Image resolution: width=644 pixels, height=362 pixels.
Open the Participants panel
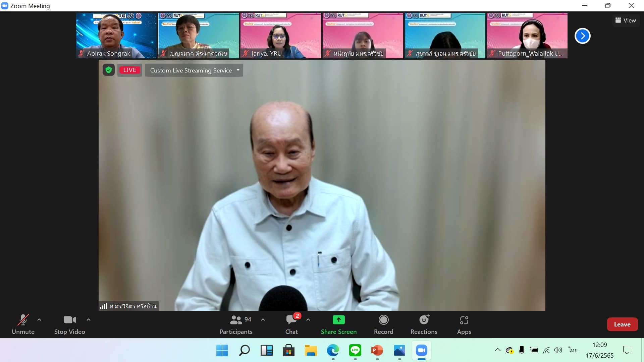point(236,324)
